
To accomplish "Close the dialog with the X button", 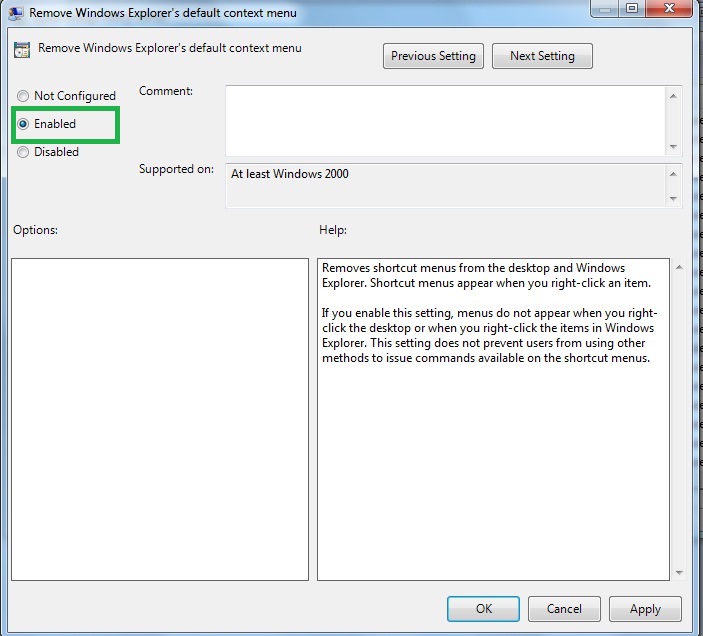I will 669,9.
